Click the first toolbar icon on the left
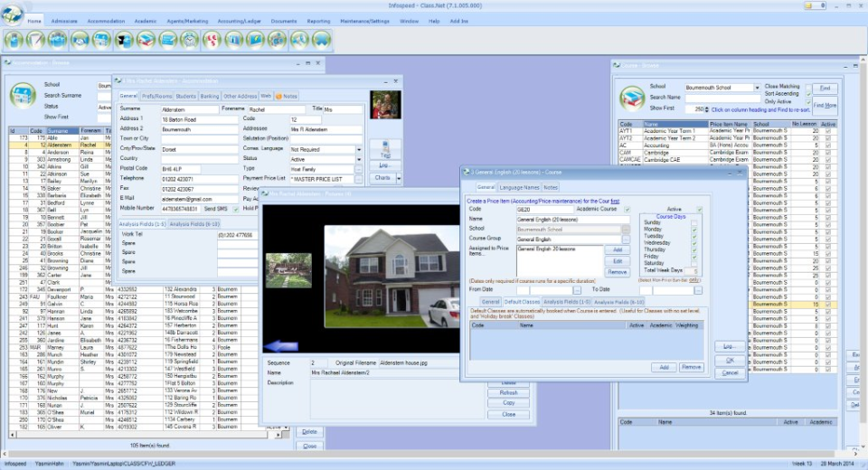Screen dimensions: 868x470 [14, 39]
